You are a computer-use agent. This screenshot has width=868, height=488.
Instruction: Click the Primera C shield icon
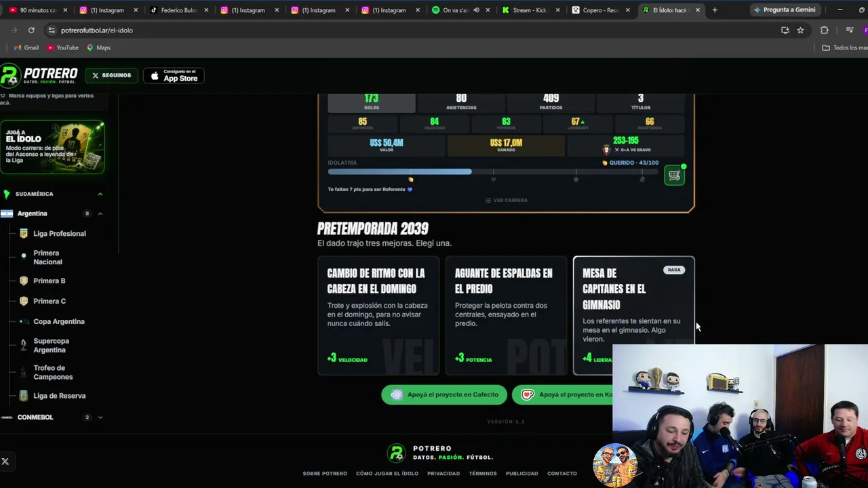point(24,301)
